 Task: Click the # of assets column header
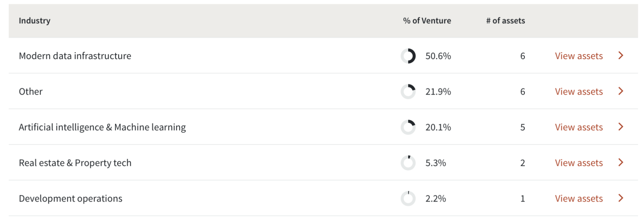(505, 21)
